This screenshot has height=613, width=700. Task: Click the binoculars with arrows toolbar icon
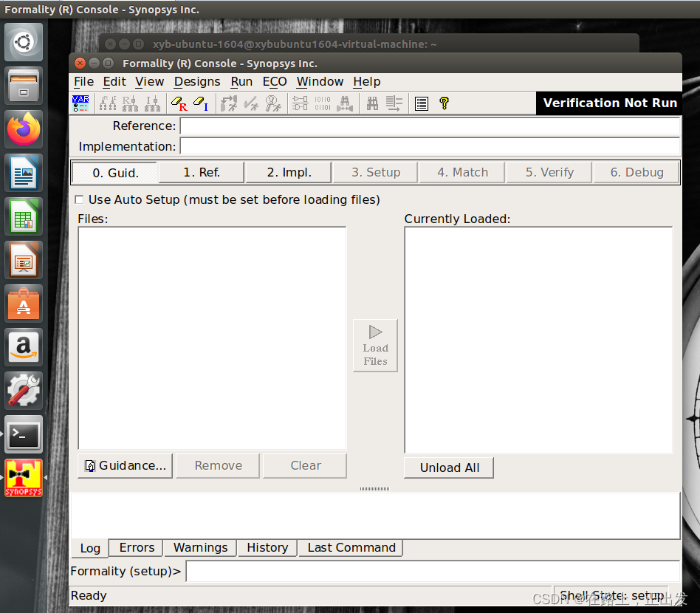click(345, 103)
